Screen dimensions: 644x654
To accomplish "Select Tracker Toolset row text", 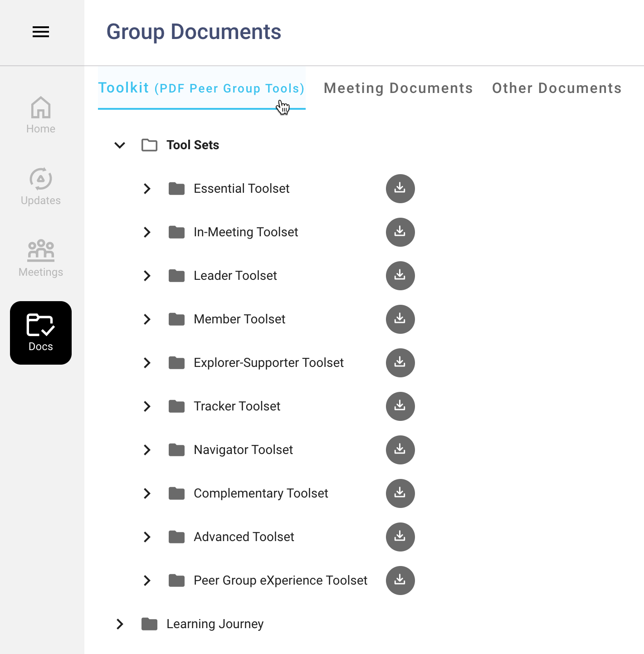I will [237, 406].
